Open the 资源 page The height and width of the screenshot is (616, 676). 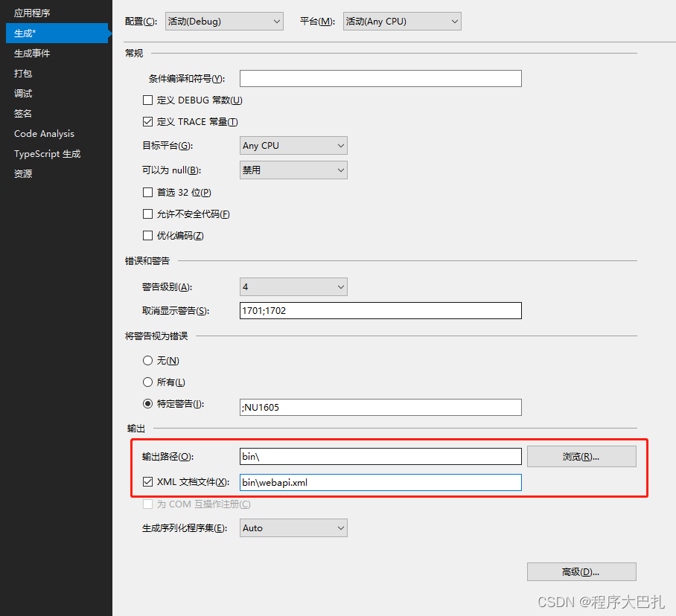(23, 174)
